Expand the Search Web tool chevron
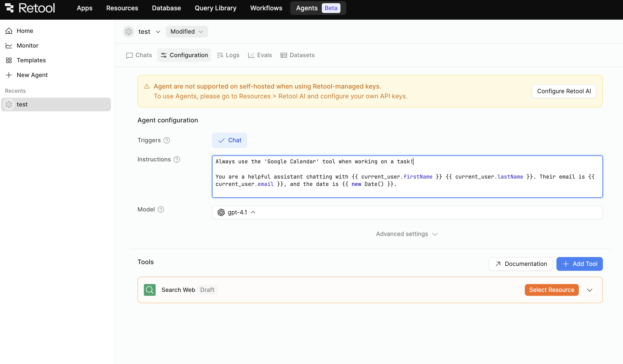Viewport: 623px width, 364px height. (590, 290)
